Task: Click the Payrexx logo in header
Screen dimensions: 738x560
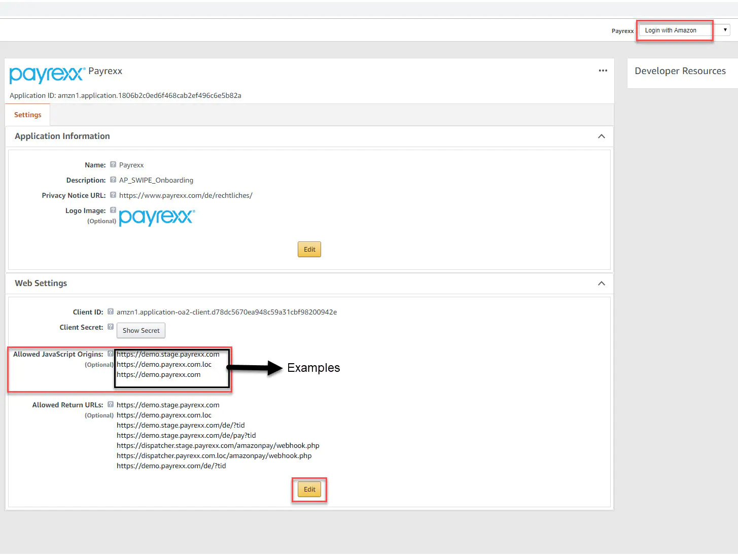Action: [47, 75]
